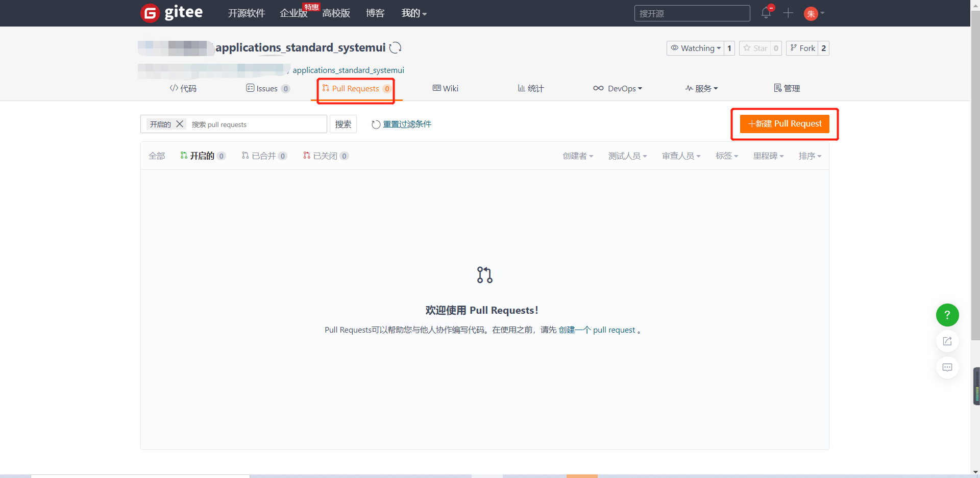
Task: Open the share icon on right side
Action: (947, 341)
